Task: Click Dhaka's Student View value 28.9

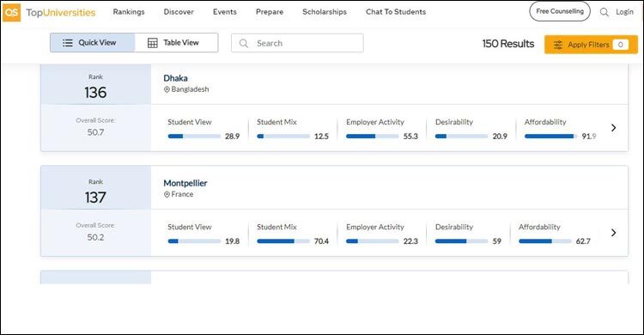Action: 232,136
